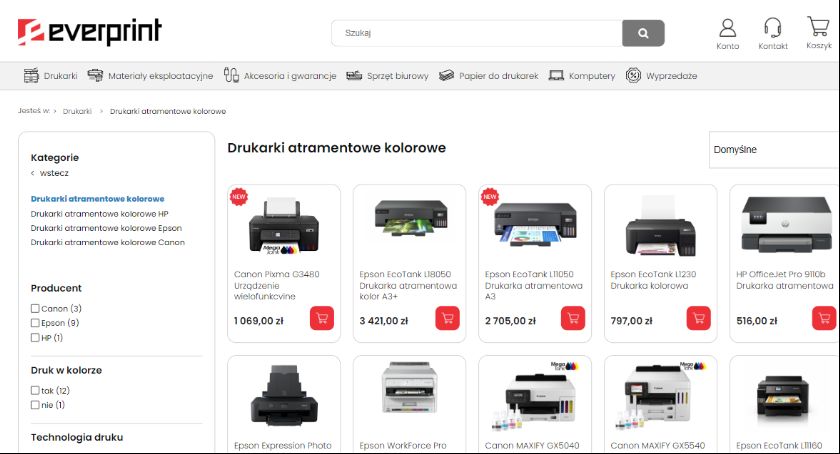840x454 pixels.
Task: Open the Wyprzedaże menu item
Action: tap(671, 76)
